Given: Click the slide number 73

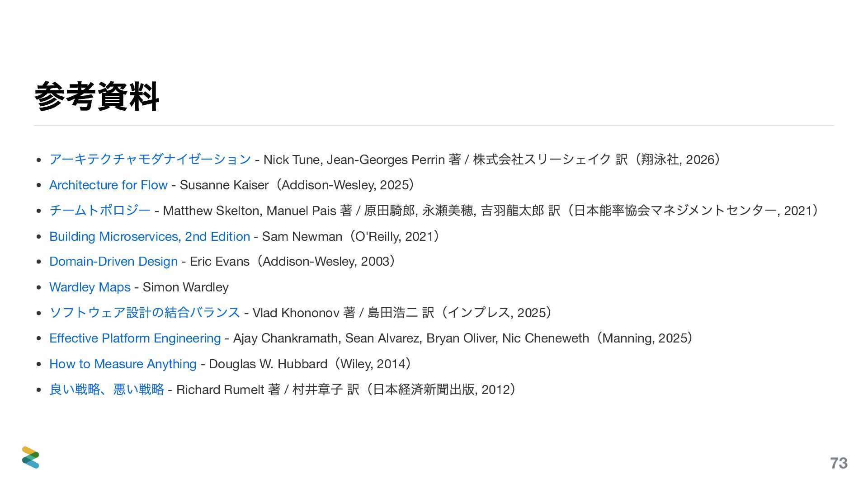Looking at the screenshot, I should pos(839,463).
